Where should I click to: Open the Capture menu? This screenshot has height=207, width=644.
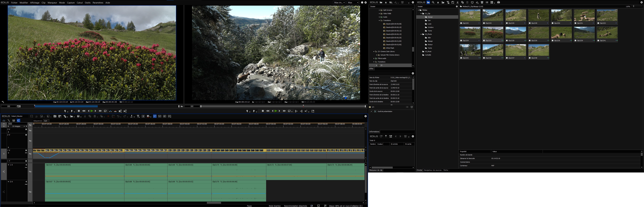71,2
